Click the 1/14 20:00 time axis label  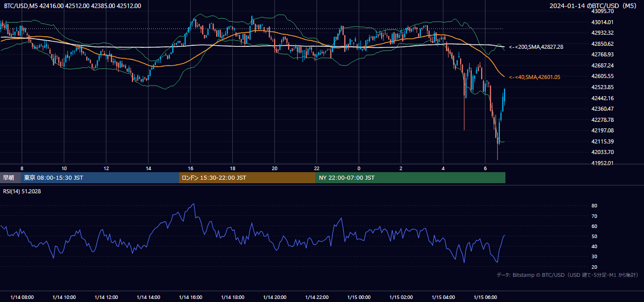tap(275, 297)
